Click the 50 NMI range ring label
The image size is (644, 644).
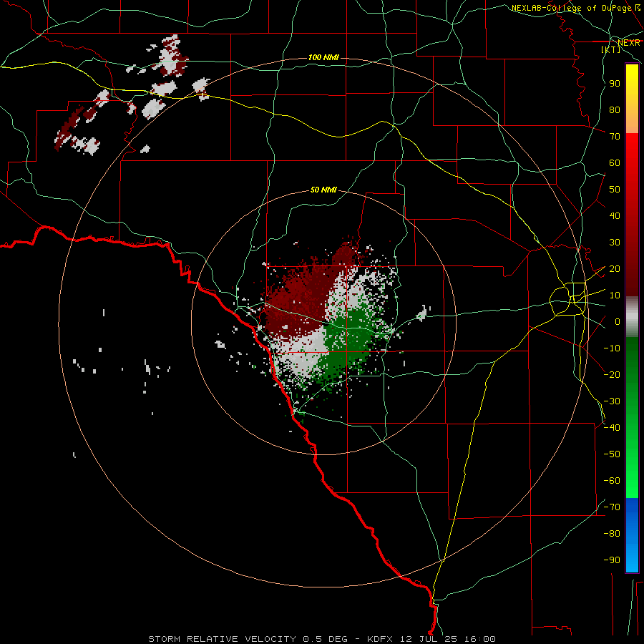tap(323, 190)
